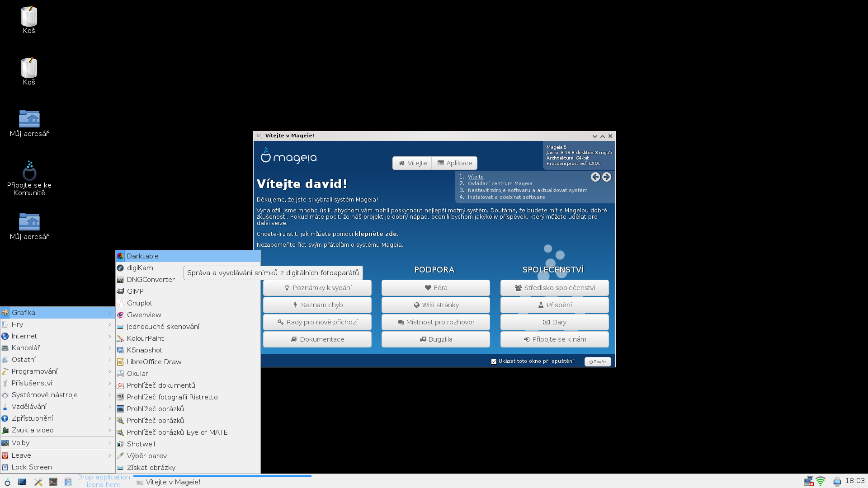This screenshot has height=488, width=868.
Task: Open Jednoduché skenování entry
Action: click(x=188, y=327)
